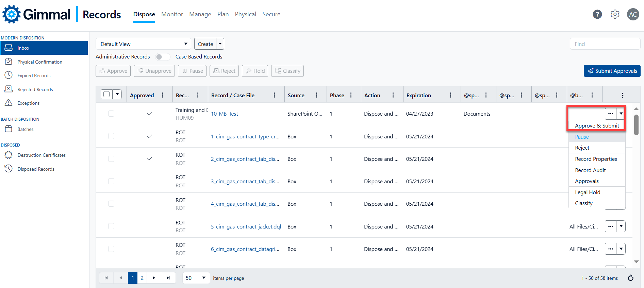Click in the Find search field
The image size is (644, 288).
click(x=605, y=44)
